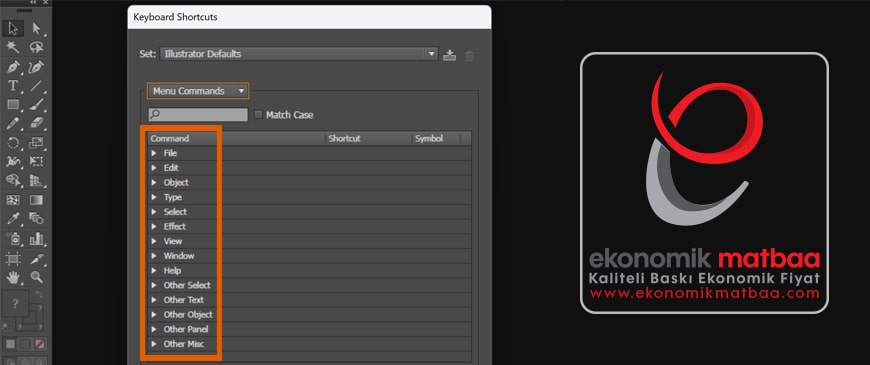Click the Window row text

point(179,256)
